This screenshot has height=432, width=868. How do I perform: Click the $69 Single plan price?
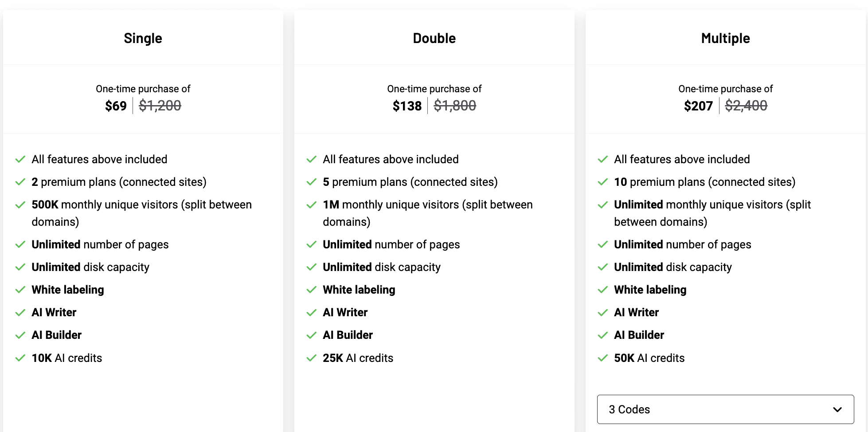coord(116,106)
